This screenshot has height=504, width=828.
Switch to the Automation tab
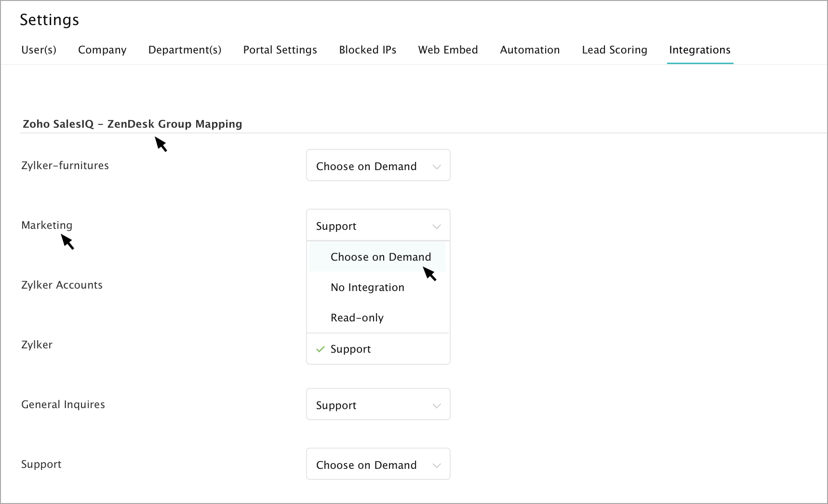point(530,50)
